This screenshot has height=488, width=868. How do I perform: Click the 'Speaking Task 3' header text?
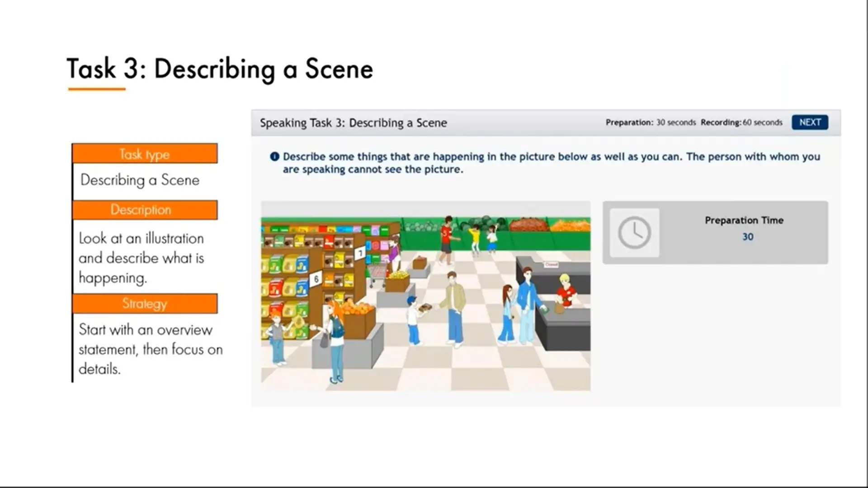353,123
